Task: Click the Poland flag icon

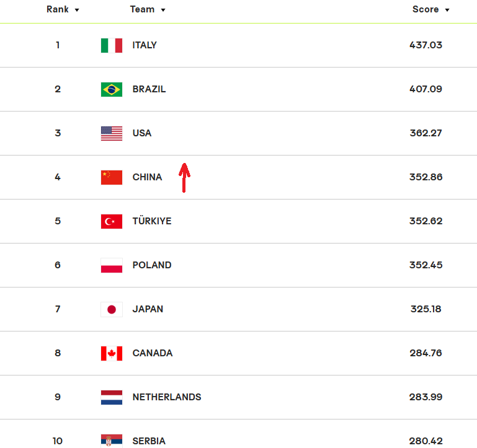Action: click(112, 265)
